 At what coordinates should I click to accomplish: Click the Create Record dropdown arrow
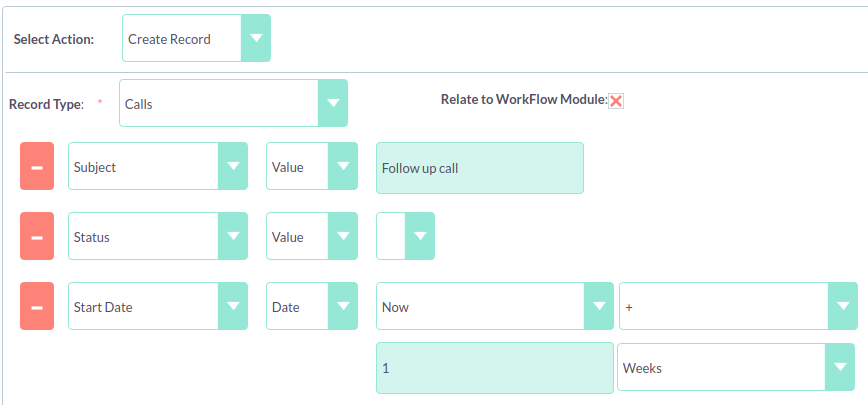click(x=256, y=39)
